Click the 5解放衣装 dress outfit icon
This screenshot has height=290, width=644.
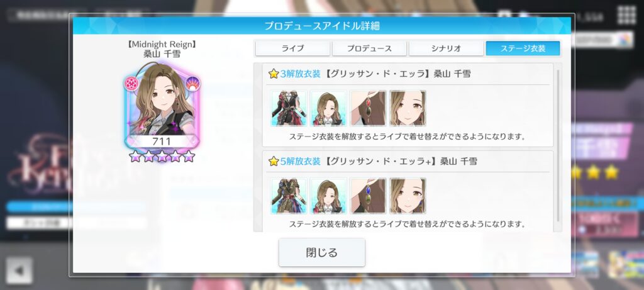289,196
